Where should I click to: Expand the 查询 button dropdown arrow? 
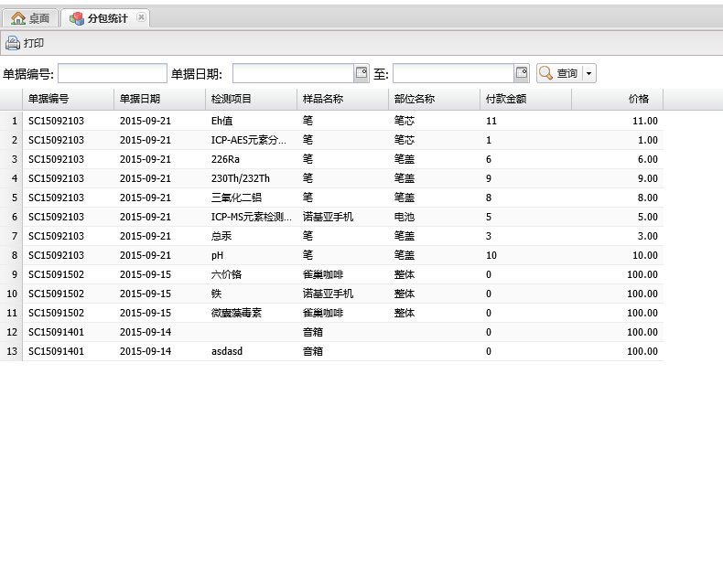pyautogui.click(x=588, y=73)
